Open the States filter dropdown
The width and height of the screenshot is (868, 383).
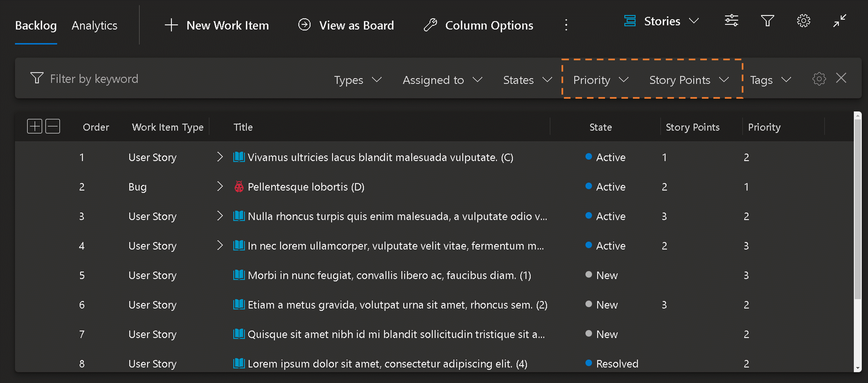525,79
